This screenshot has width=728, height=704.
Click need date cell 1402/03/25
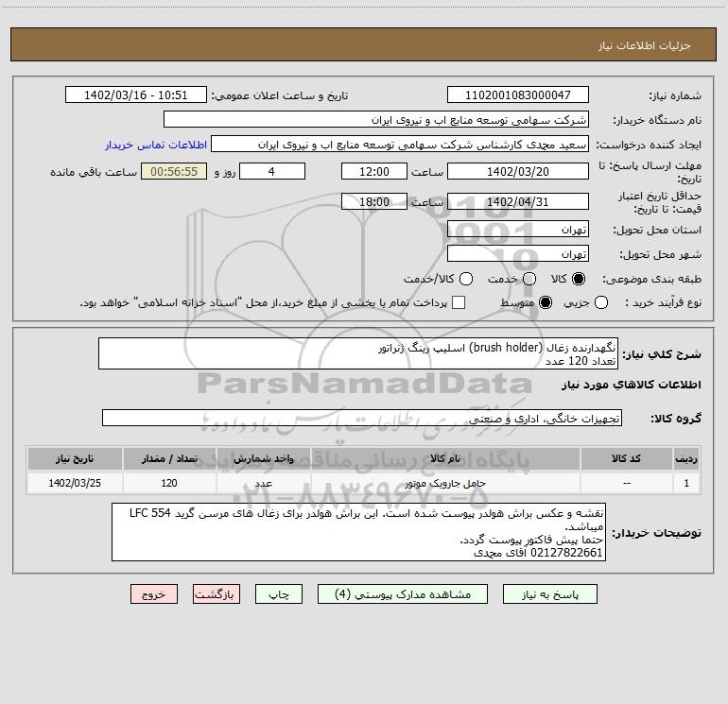[x=75, y=483]
